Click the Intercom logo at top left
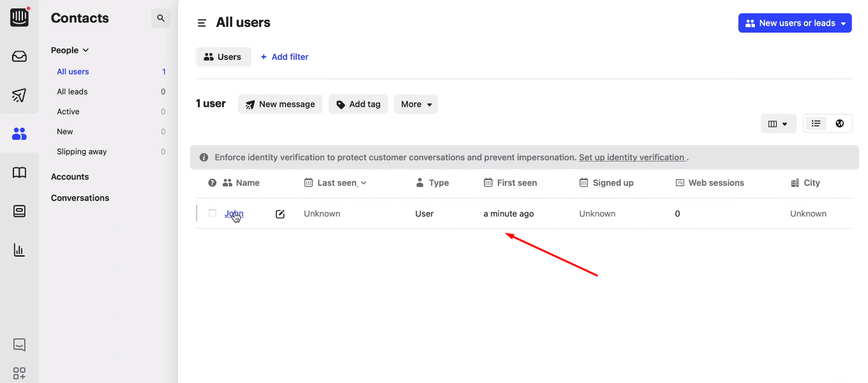 19,17
